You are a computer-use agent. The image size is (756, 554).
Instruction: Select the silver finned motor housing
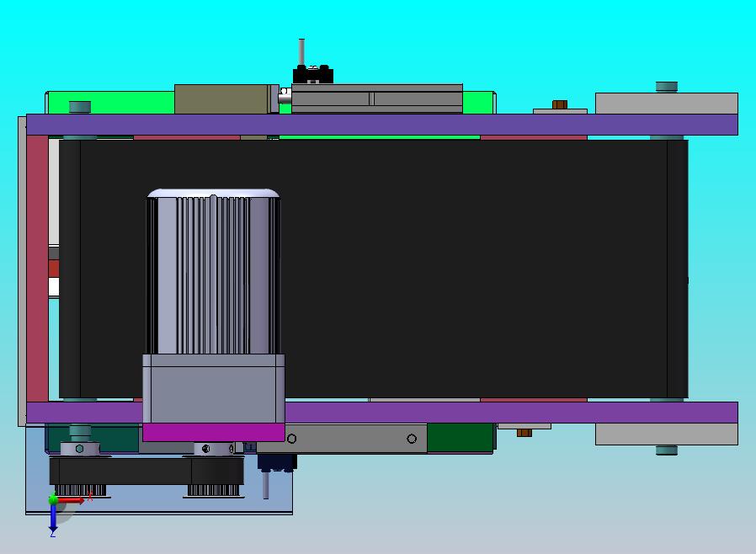(x=213, y=276)
